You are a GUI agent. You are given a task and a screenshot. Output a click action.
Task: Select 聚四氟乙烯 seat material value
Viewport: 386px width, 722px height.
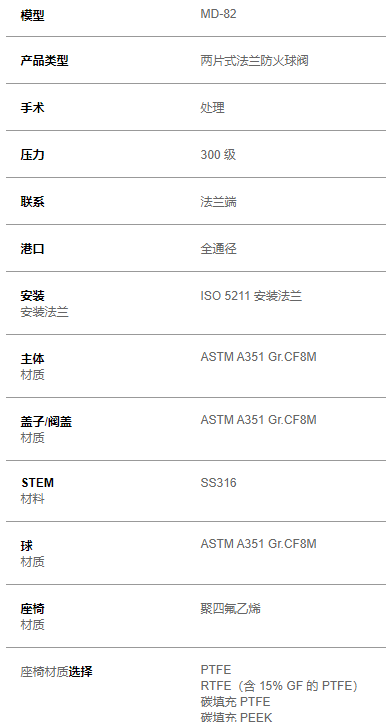[x=230, y=609]
